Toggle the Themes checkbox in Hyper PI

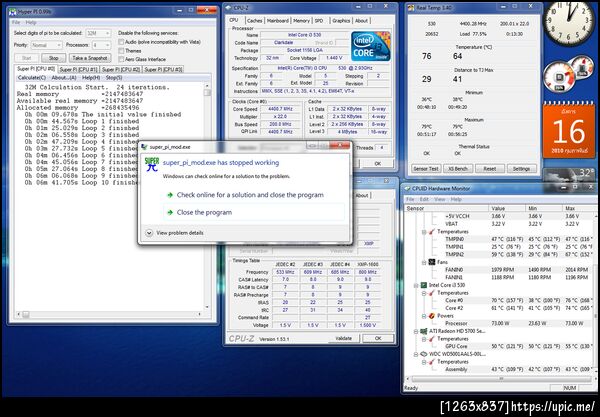(x=121, y=50)
